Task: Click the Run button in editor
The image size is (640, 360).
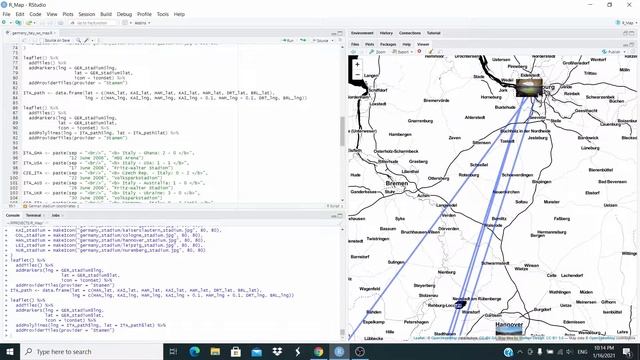Action: pos(288,40)
